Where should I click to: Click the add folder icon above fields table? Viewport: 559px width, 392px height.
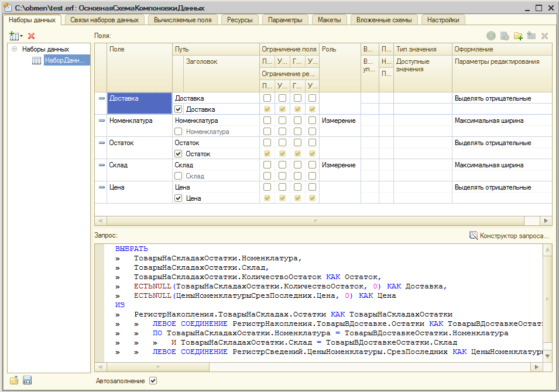[x=518, y=36]
